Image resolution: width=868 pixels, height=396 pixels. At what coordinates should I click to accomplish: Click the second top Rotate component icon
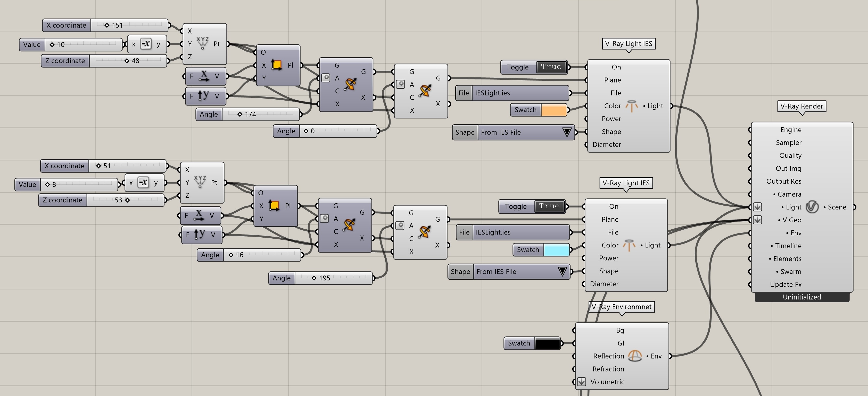[x=425, y=91]
